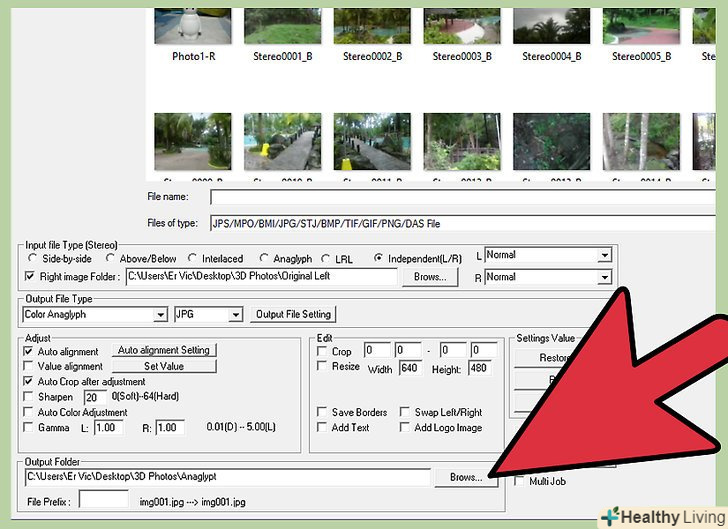This screenshot has height=529, width=728.
Task: Browse for the Output Folder
Action: (466, 478)
